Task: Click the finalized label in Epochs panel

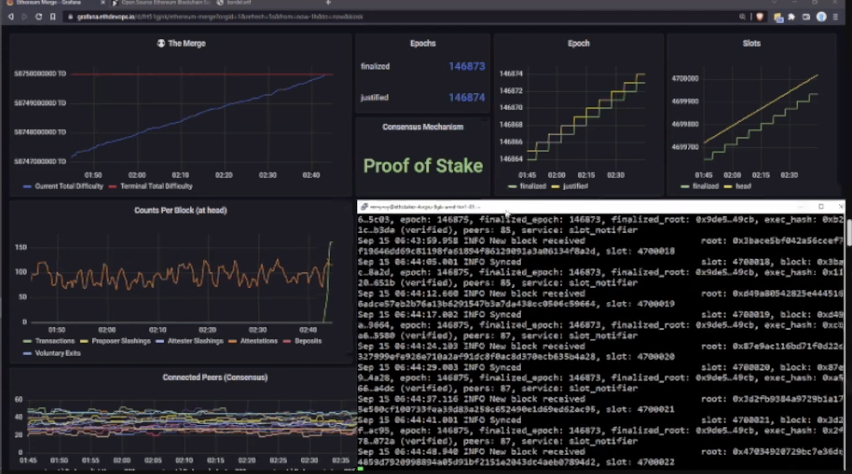Action: tap(375, 66)
